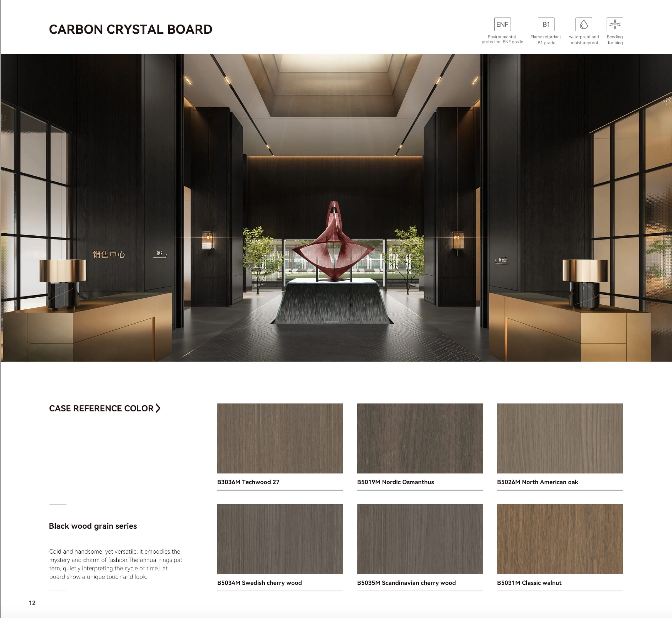Select the B5035M Scandinavian cherry wood swatch
Image resolution: width=672 pixels, height=618 pixels.
[420, 539]
